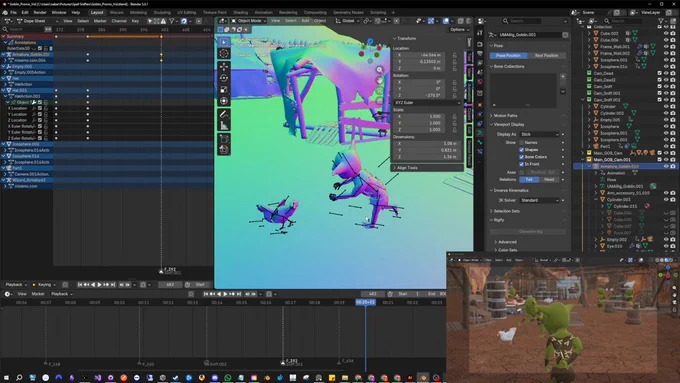Activate the 3D Cursor tool
Viewport: 680px width, 383px height.
224,53
